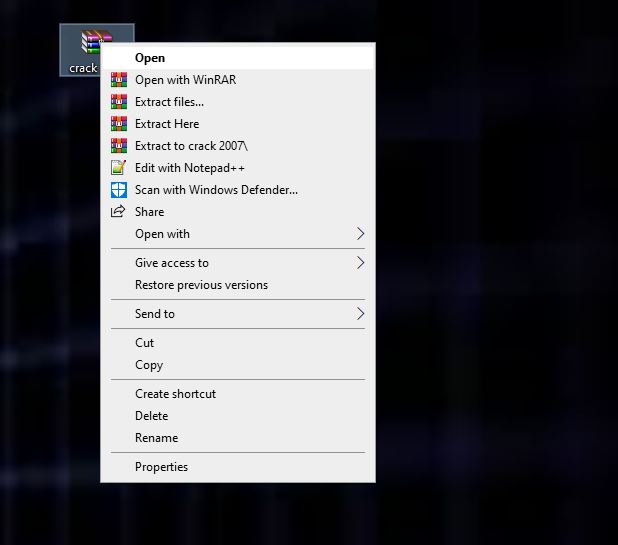
Task: Expand the Send to submenu arrow
Action: 360,314
